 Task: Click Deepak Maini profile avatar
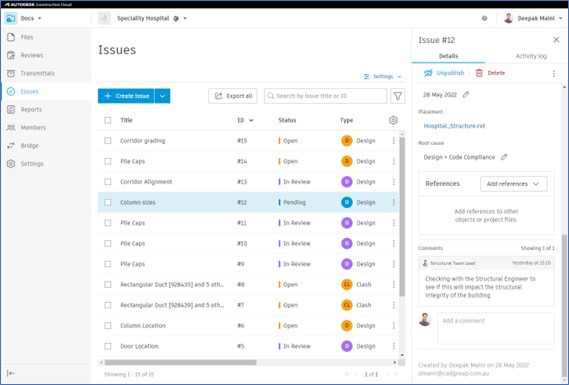click(x=508, y=18)
